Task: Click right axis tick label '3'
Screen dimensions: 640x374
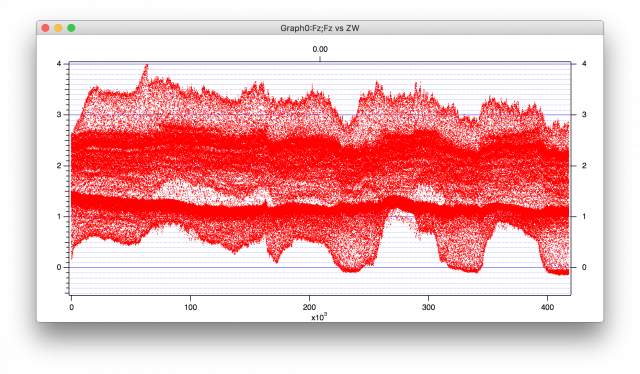Action: tap(584, 114)
